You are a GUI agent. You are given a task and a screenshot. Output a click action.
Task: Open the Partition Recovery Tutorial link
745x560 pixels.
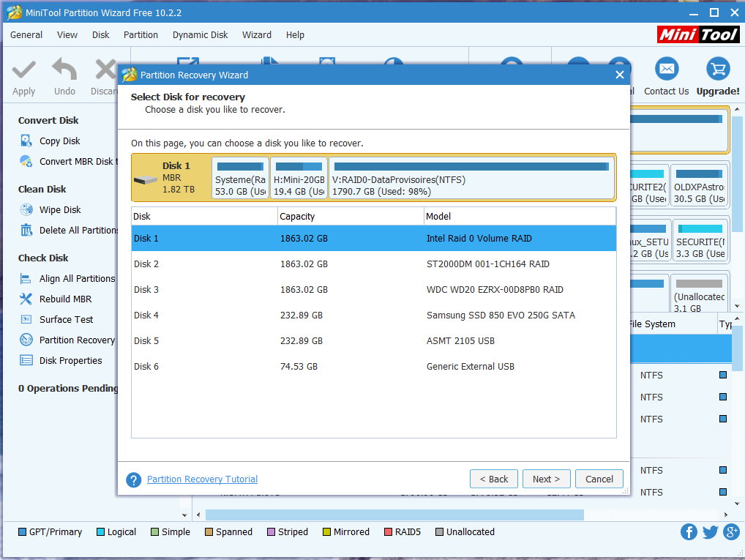coord(203,479)
